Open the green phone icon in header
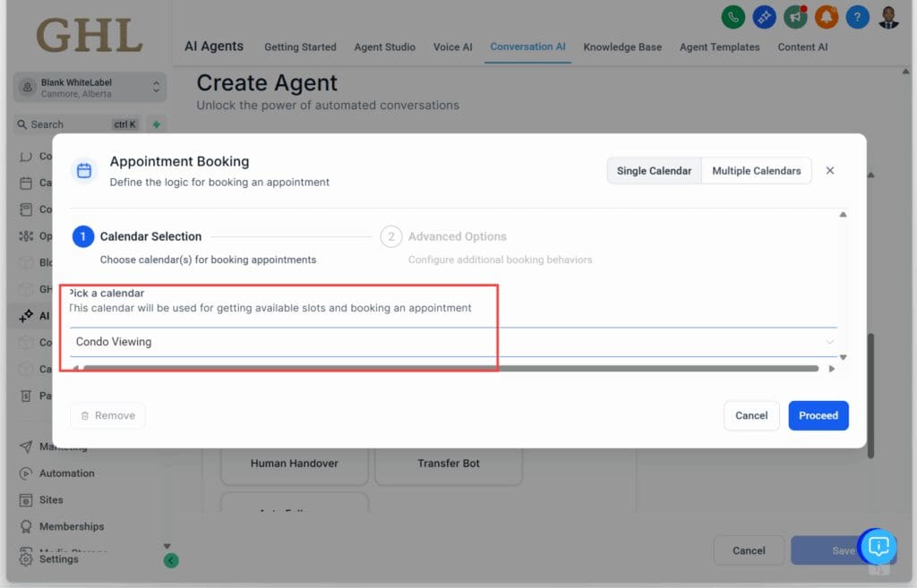Viewport: 917px width, 588px height. coord(733,16)
